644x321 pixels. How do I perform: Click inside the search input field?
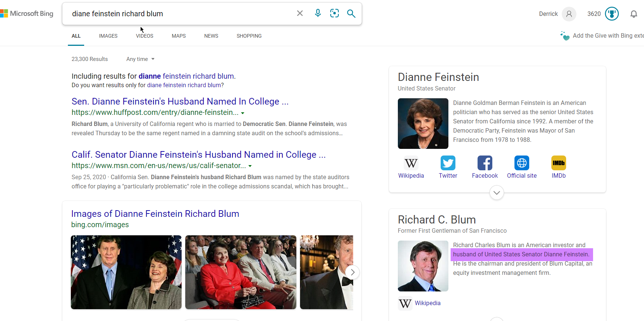coord(181,14)
